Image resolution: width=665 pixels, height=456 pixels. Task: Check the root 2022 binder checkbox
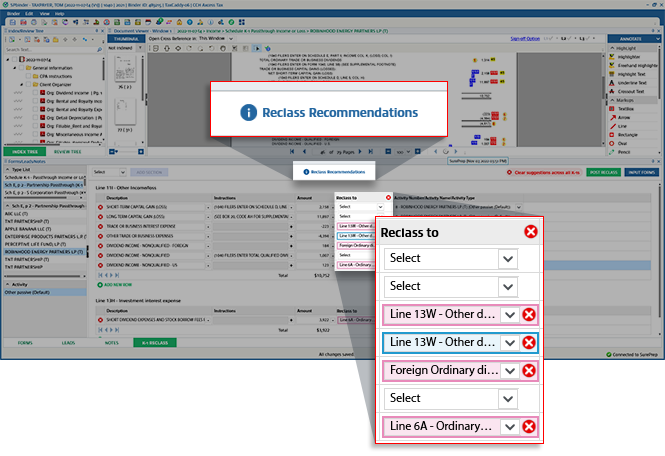point(14,59)
